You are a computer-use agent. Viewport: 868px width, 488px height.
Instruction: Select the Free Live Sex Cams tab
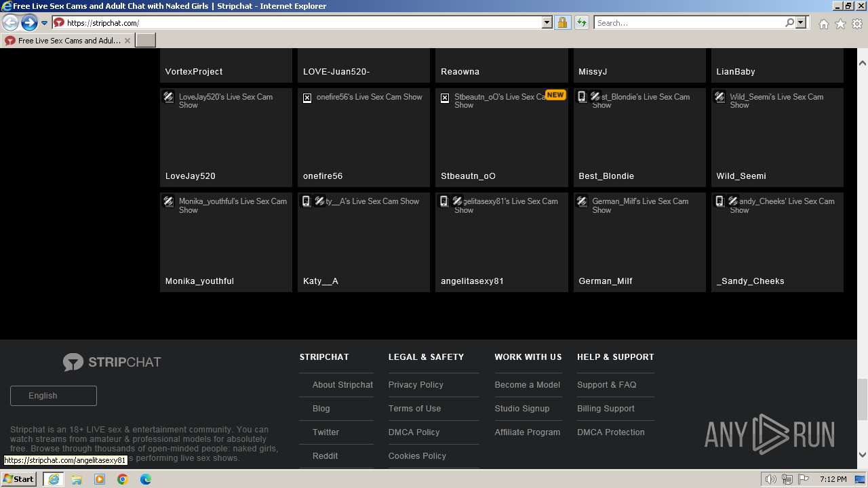(68, 41)
